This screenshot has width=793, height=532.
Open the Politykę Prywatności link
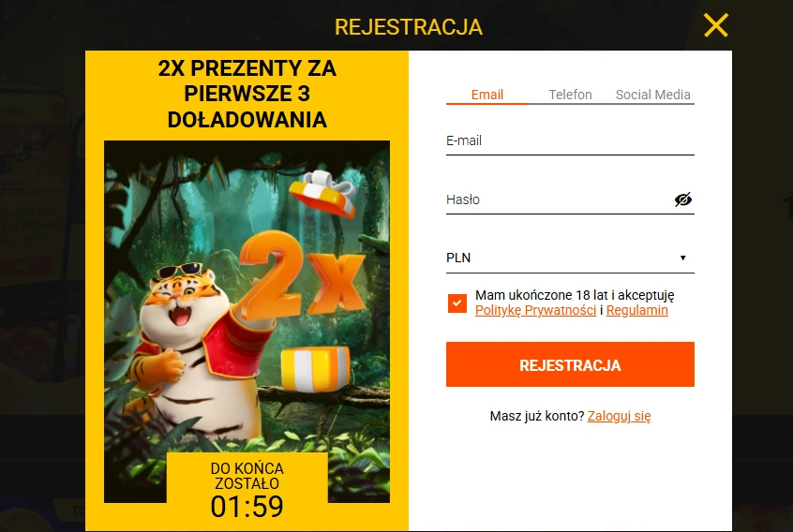535,310
